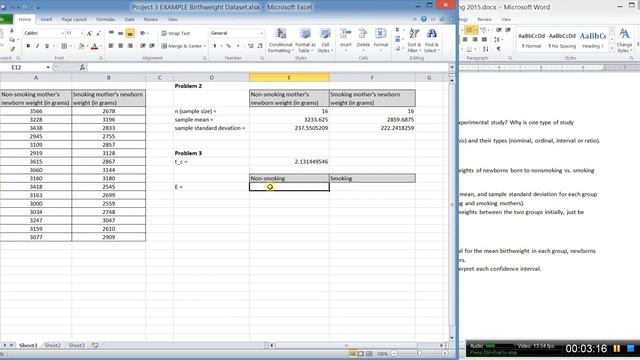Open Excel's Review ribbon tab
Screen dimensions: 640x360
pyautogui.click(x=151, y=20)
